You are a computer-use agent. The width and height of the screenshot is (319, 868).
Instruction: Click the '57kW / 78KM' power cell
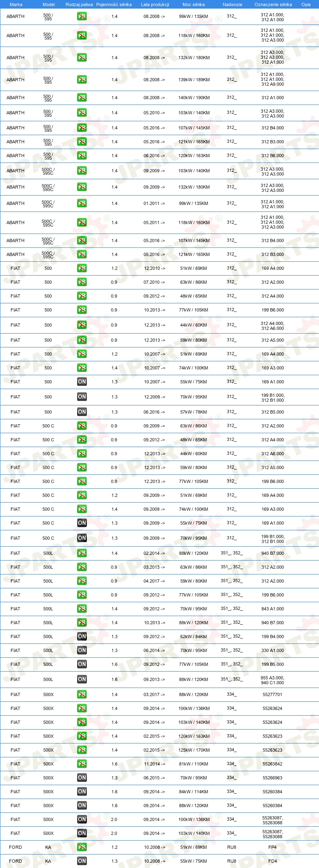(x=194, y=412)
